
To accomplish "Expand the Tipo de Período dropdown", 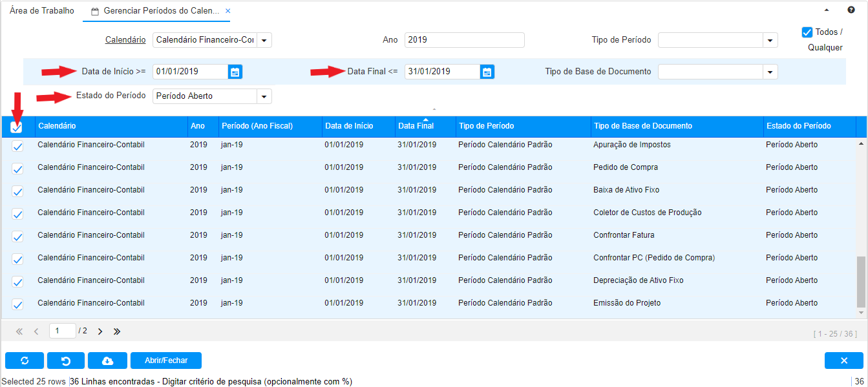I will [770, 40].
